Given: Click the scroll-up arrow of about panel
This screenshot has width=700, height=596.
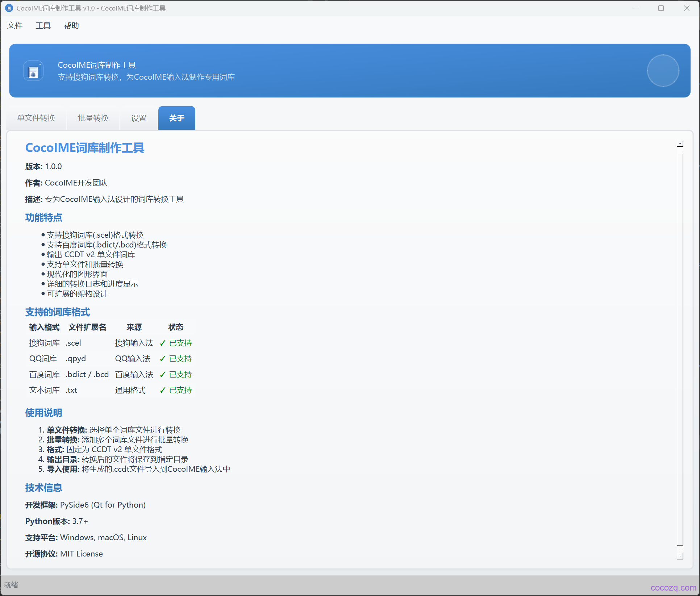Looking at the screenshot, I should (680, 144).
